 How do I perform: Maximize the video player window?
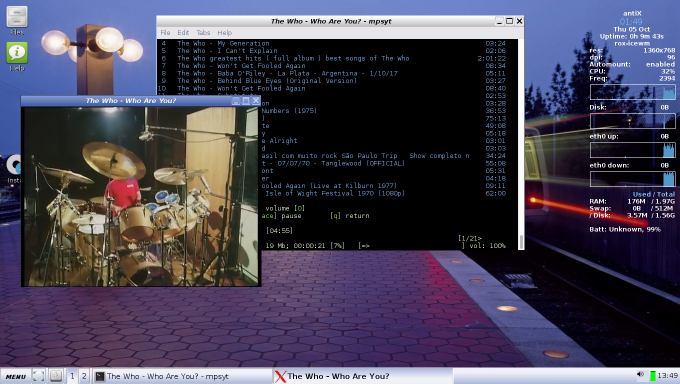(x=246, y=101)
